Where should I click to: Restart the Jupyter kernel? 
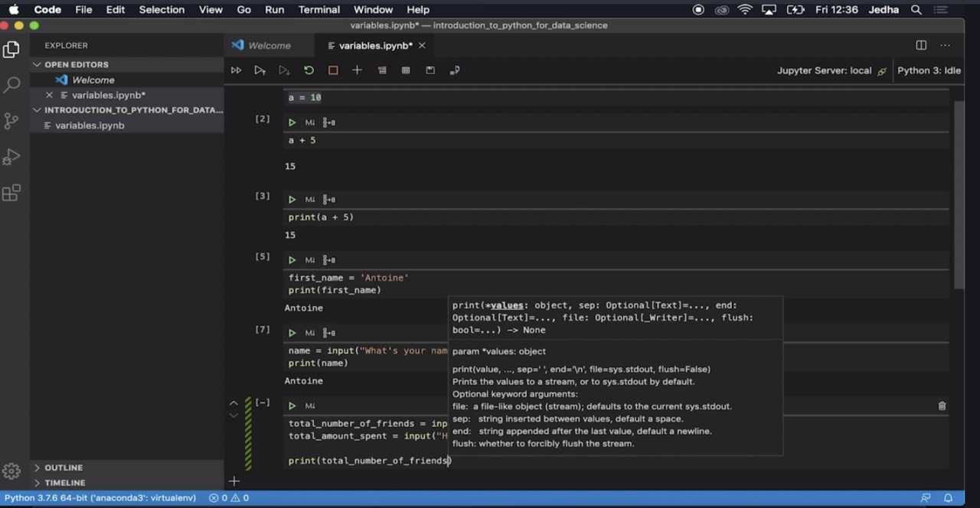(309, 70)
